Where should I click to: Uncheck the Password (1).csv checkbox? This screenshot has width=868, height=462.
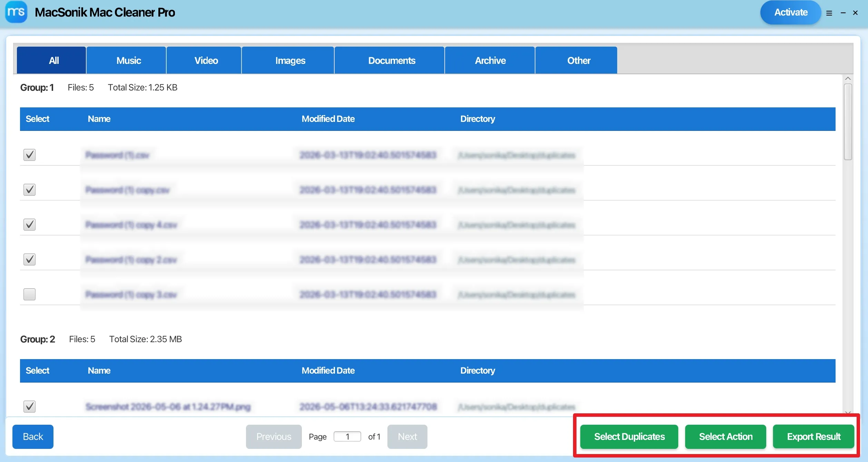tap(30, 155)
